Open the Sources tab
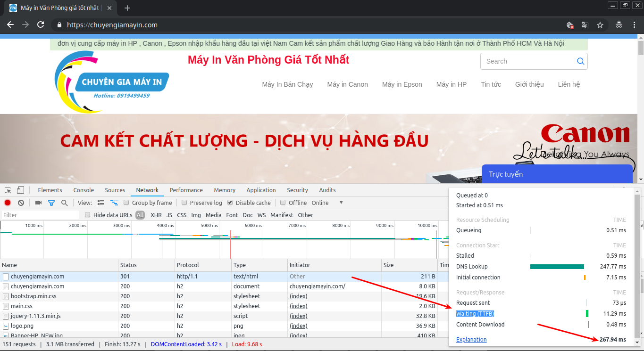Image resolution: width=644 pixels, height=351 pixels. [x=115, y=190]
